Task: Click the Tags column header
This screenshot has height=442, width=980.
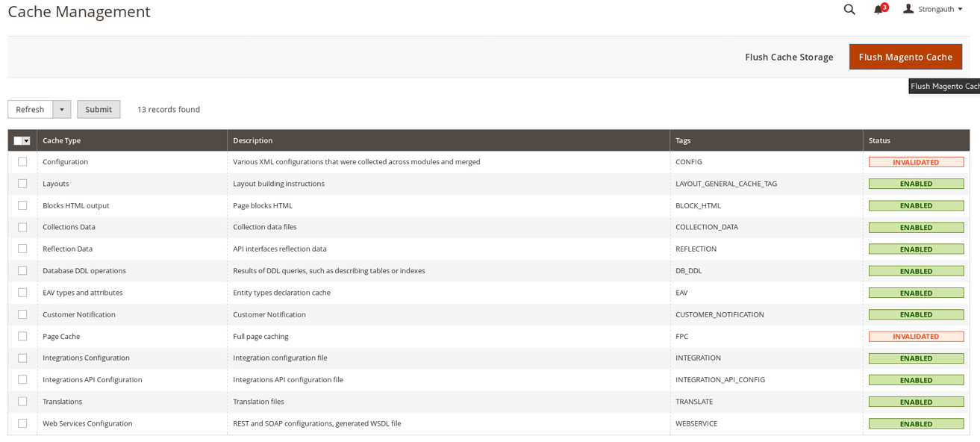Action: 767,140
